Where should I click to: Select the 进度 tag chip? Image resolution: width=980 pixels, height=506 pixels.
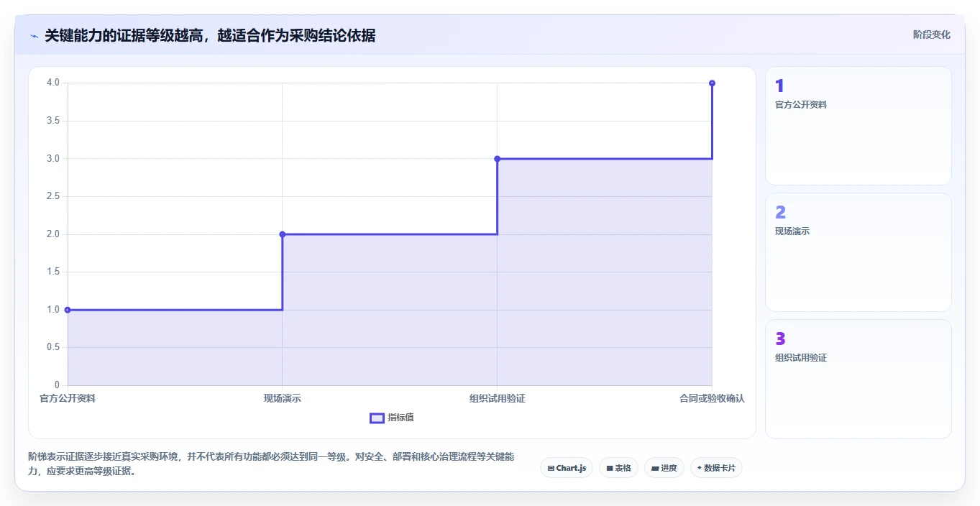coord(664,468)
